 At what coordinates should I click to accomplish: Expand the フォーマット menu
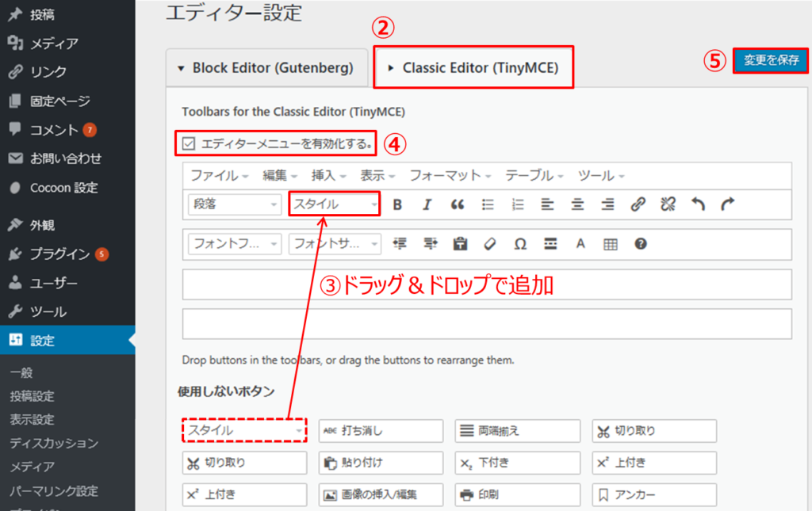point(450,175)
